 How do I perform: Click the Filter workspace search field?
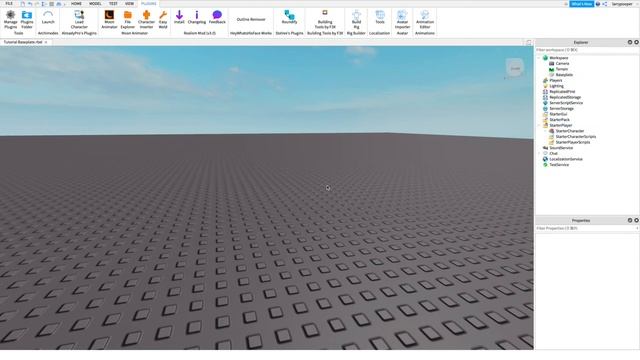tap(587, 50)
